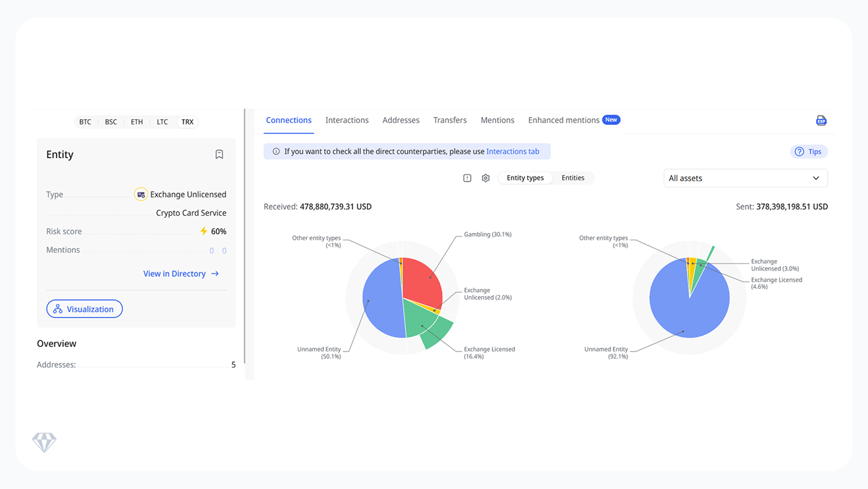Click the Exchange Unlicensed coin badge icon
The image size is (868, 489).
click(141, 194)
